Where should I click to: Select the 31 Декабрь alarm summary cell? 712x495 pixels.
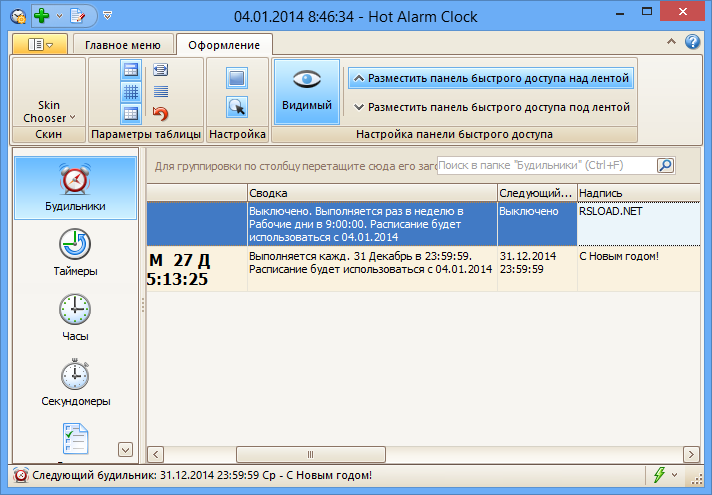coord(372,269)
